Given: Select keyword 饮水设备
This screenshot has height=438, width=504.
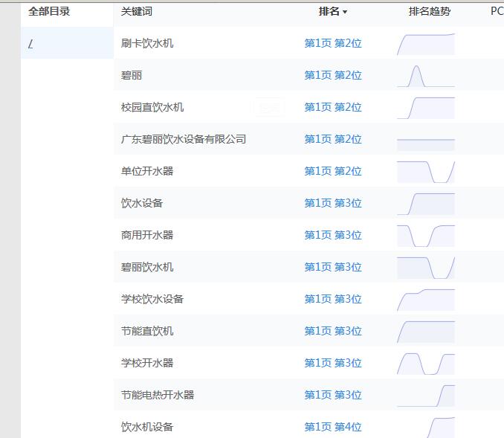Looking at the screenshot, I should (142, 203).
